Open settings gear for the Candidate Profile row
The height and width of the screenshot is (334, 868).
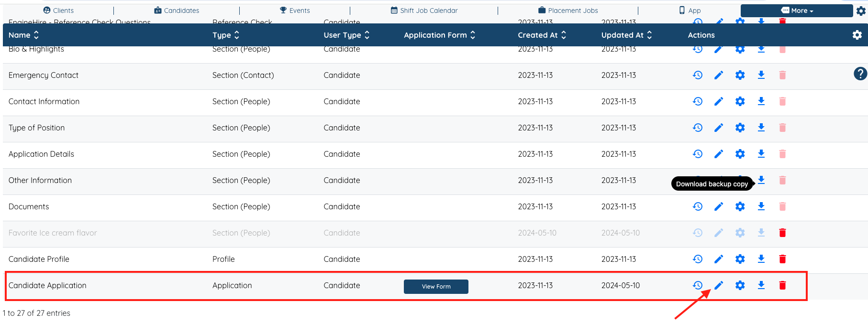pyautogui.click(x=740, y=259)
